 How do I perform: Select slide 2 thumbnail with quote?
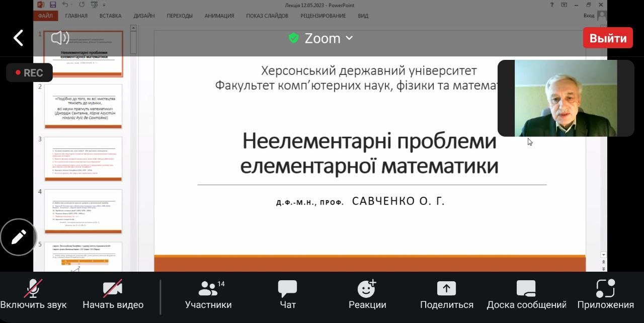point(83,107)
